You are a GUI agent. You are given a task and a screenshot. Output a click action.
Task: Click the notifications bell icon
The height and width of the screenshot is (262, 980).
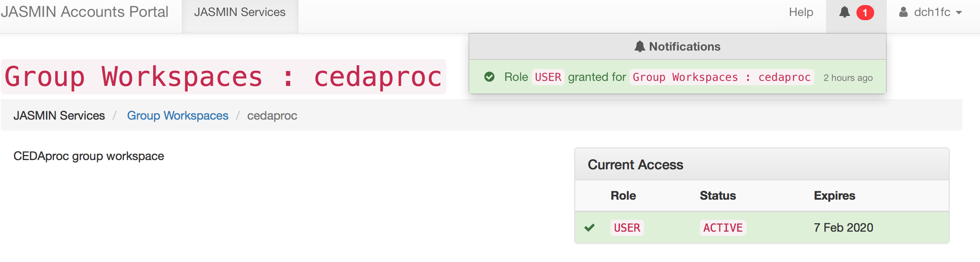(x=844, y=12)
